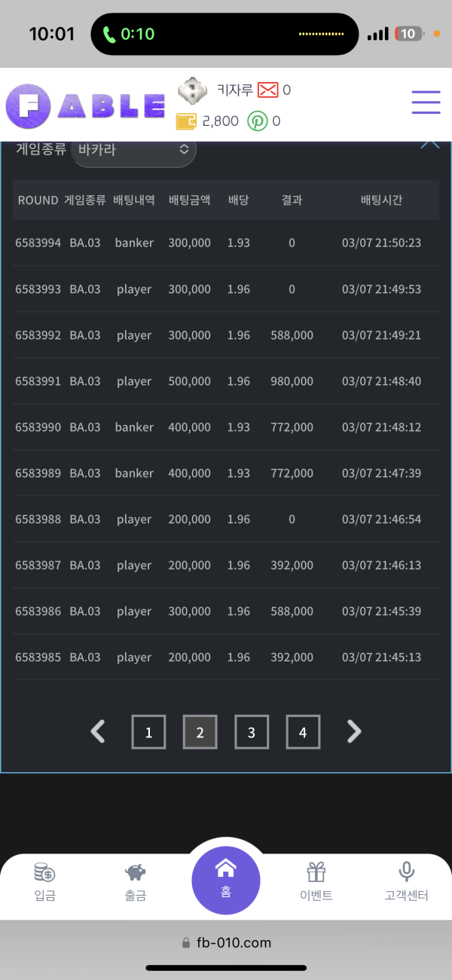Open the hamburger menu icon
452x980 pixels.
click(426, 102)
